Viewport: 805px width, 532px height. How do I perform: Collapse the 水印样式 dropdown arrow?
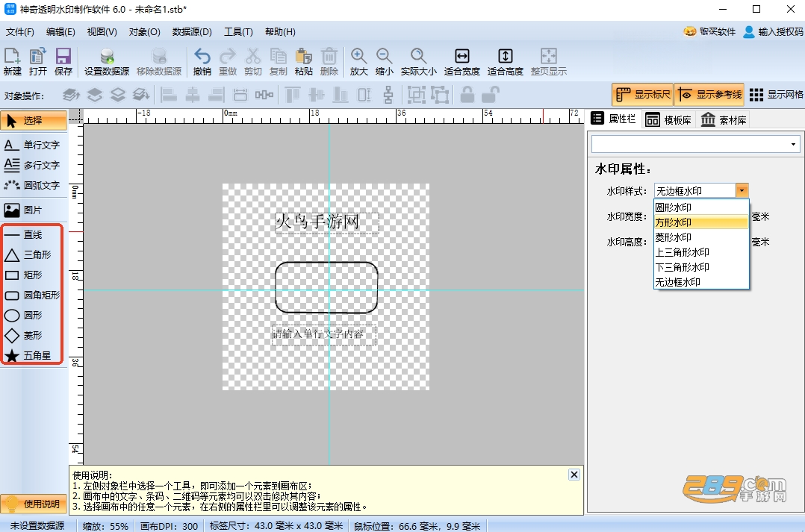click(742, 190)
